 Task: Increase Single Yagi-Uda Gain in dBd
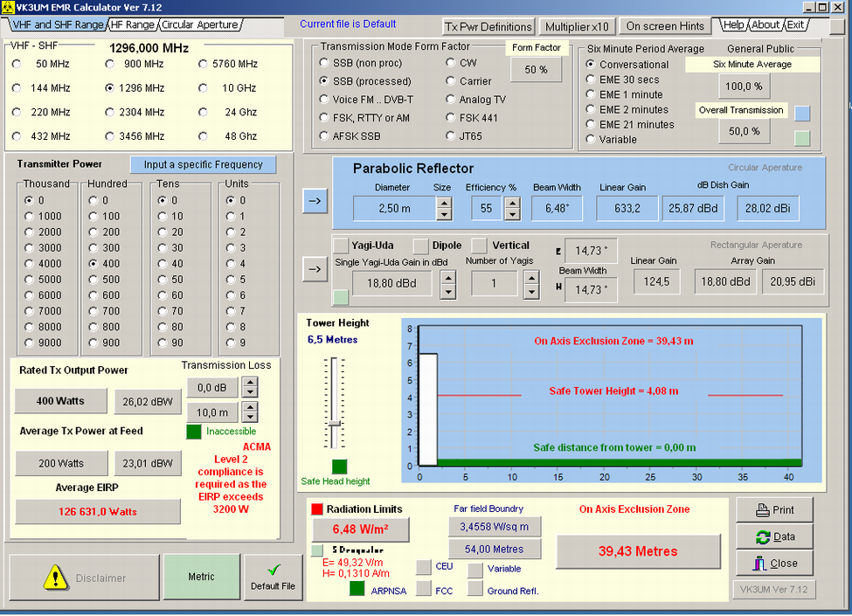(x=447, y=278)
